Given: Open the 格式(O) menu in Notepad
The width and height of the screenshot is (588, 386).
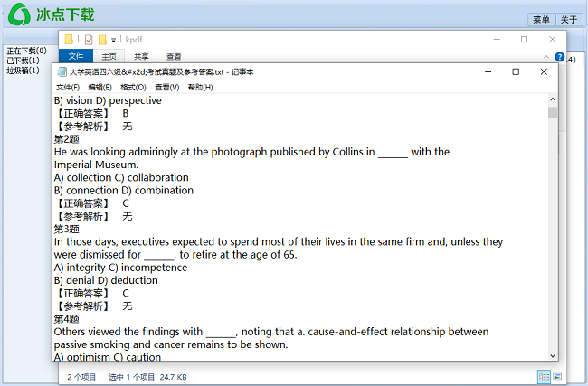Looking at the screenshot, I should tap(133, 87).
